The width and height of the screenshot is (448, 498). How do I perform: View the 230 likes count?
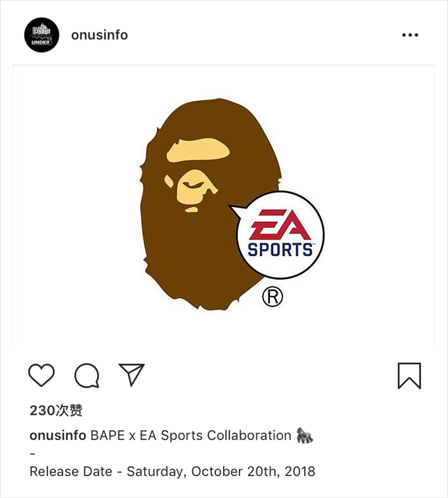pos(56,410)
